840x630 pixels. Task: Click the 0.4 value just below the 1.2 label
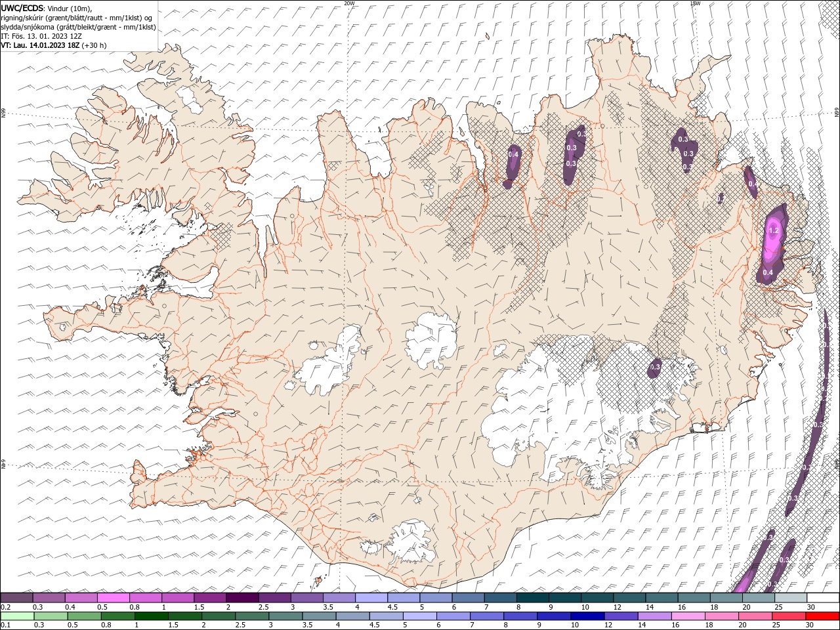(x=768, y=272)
